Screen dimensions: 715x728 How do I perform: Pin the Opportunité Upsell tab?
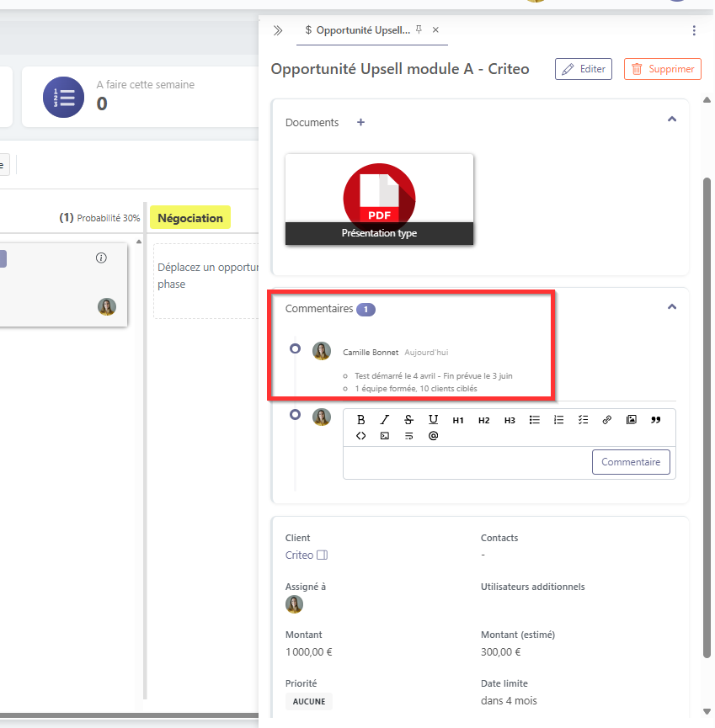(x=419, y=29)
